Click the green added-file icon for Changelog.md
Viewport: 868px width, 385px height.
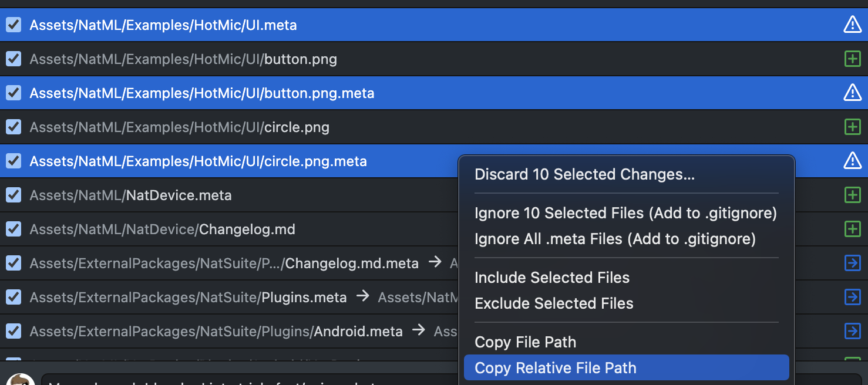(852, 229)
